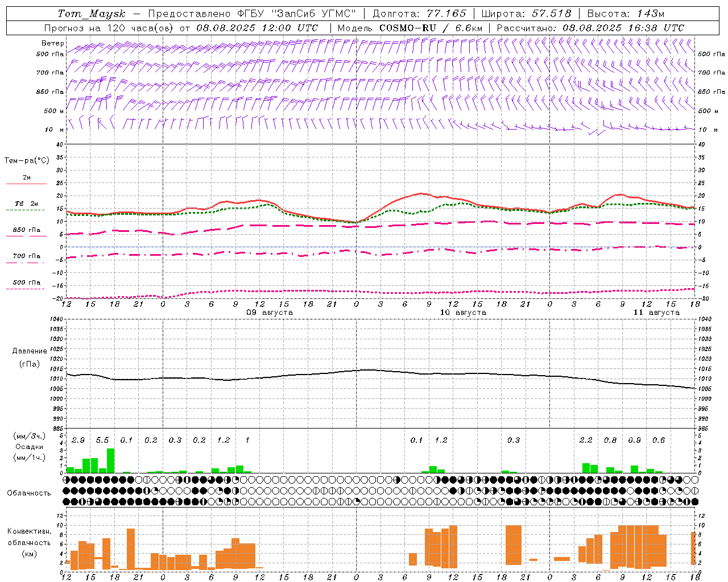
Task: Select the "Широта: 57.518" header value
Action: coord(526,14)
